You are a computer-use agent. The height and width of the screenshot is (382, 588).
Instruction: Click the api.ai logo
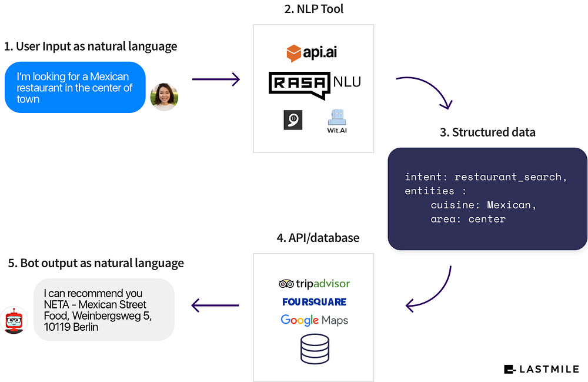(312, 53)
